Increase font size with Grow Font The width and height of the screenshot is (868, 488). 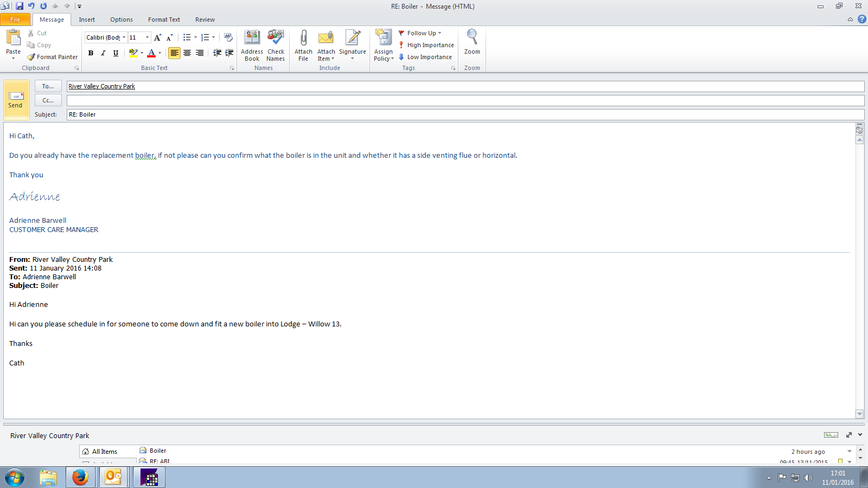pos(157,37)
